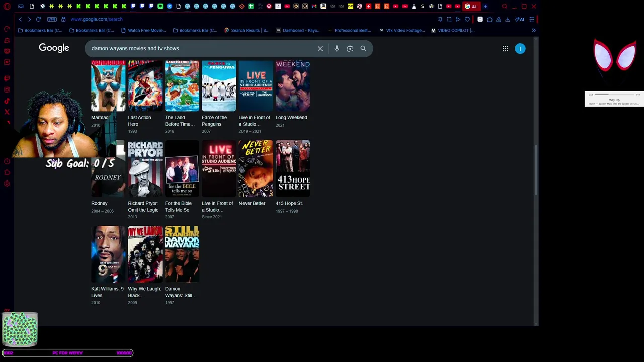Screen dimensions: 644x362
Task: Switch to the active Google 'da' tab
Action: (x=471, y=6)
